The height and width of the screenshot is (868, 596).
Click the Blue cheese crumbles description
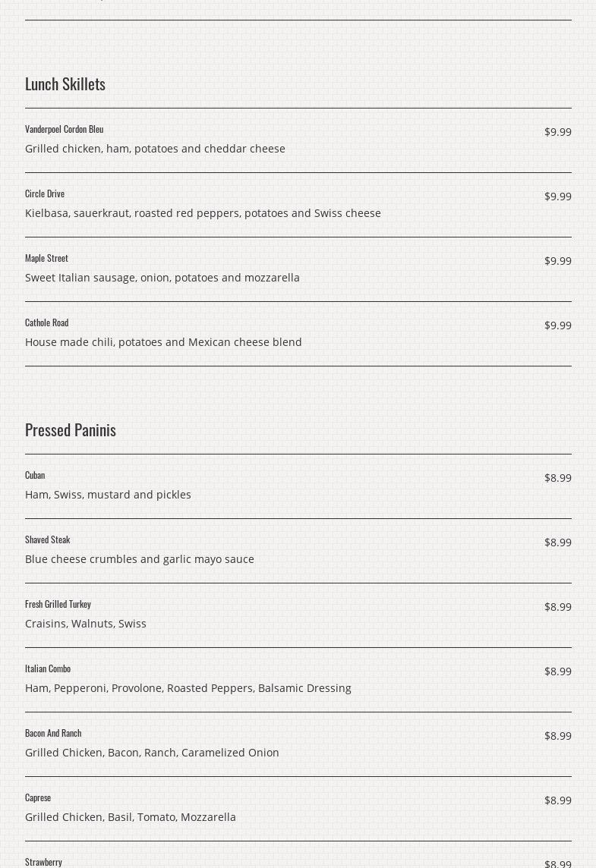click(140, 559)
